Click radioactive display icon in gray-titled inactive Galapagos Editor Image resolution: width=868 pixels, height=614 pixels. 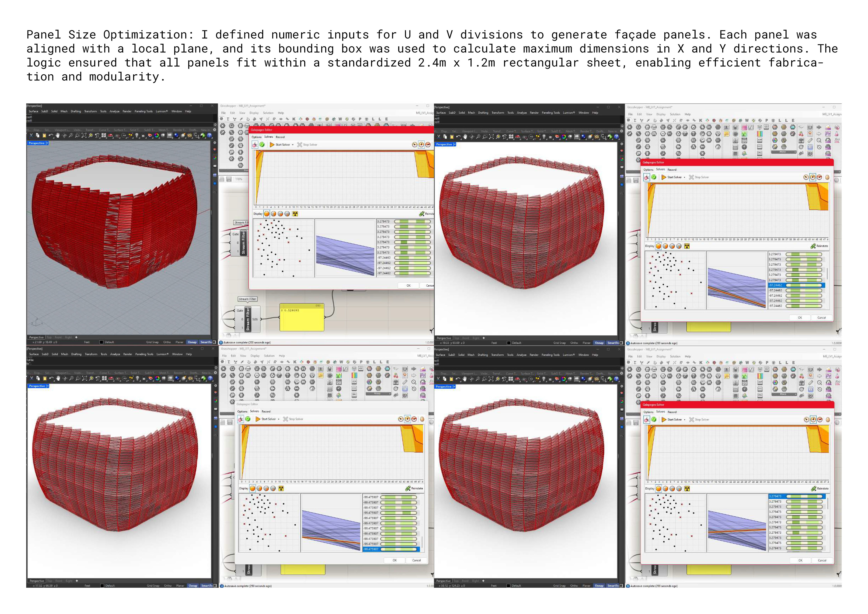pyautogui.click(x=281, y=488)
